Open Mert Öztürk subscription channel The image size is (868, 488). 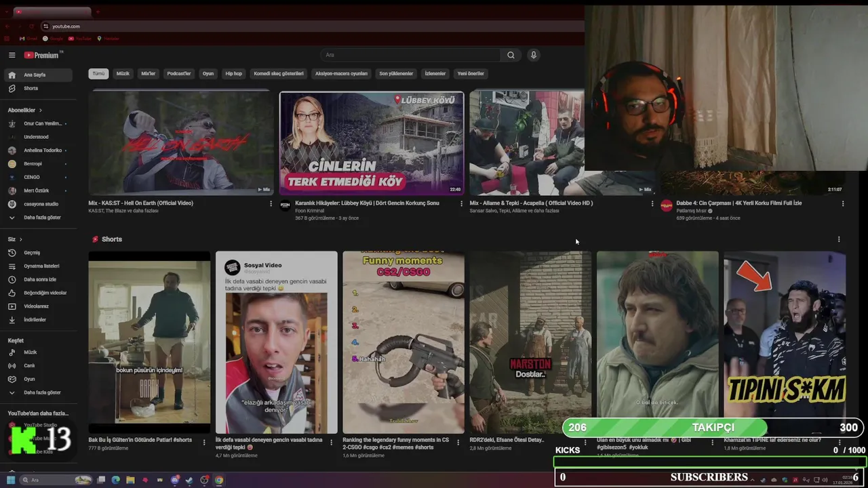[x=38, y=190]
